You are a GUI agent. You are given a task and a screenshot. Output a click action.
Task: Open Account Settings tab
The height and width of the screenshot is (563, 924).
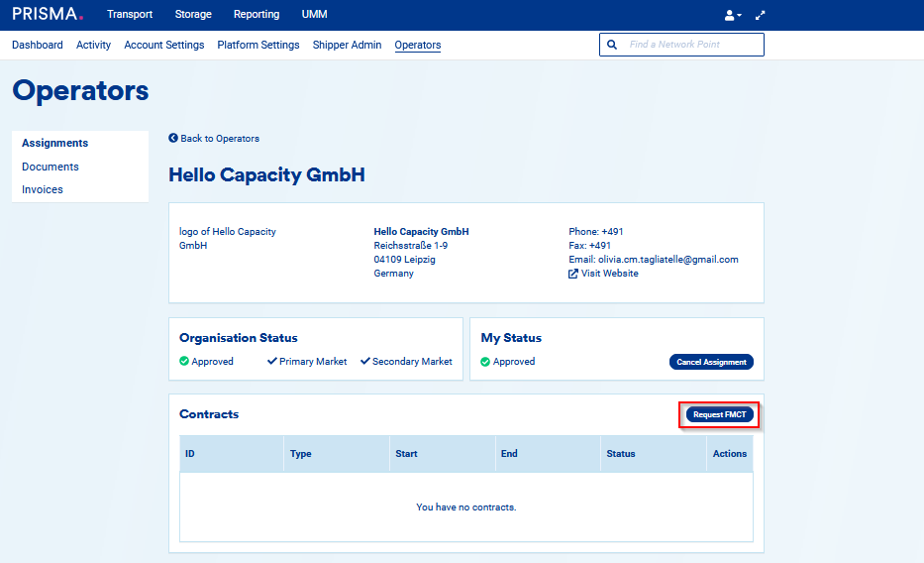[x=163, y=45]
